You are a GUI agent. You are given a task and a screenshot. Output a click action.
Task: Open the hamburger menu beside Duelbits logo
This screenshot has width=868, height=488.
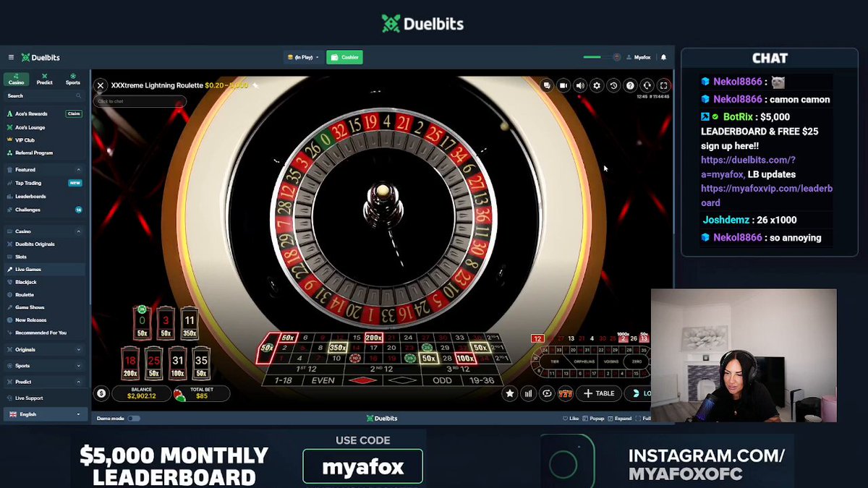pos(11,57)
